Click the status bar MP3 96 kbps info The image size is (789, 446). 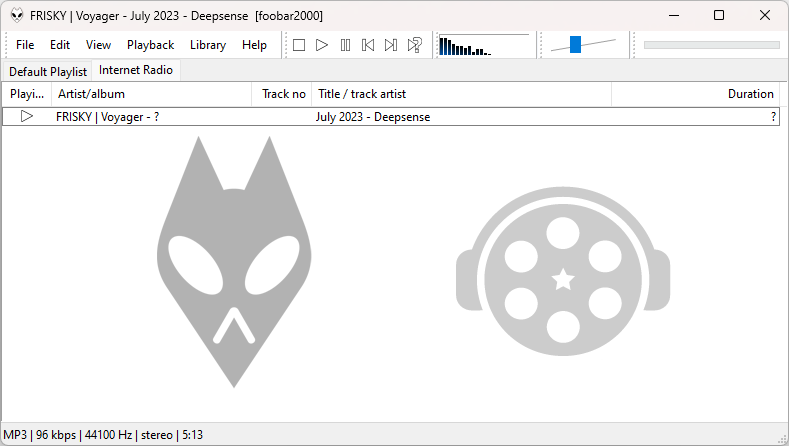click(103, 435)
